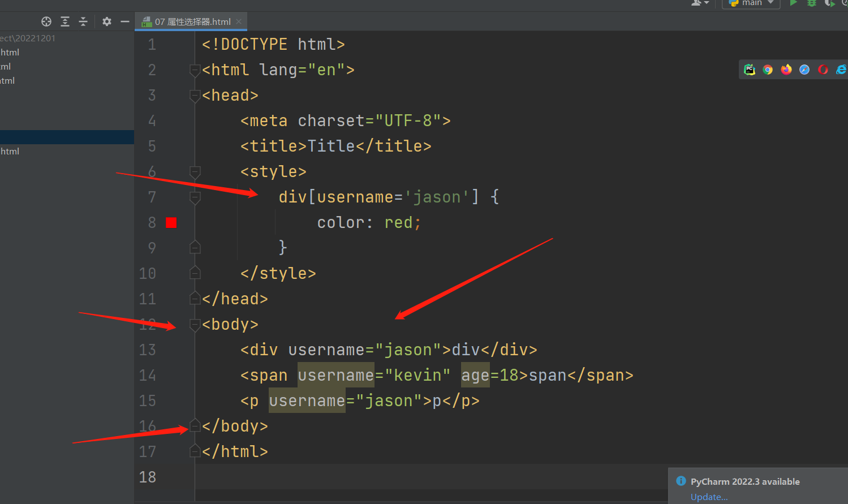This screenshot has width=848, height=504.
Task: Click highlighted age attribute on line 14
Action: click(x=475, y=375)
